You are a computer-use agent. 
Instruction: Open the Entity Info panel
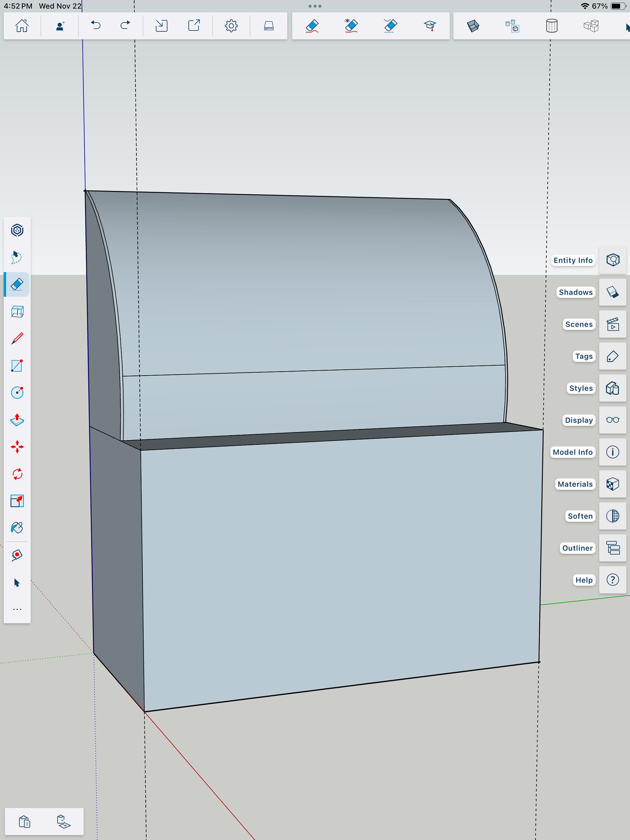coord(612,260)
